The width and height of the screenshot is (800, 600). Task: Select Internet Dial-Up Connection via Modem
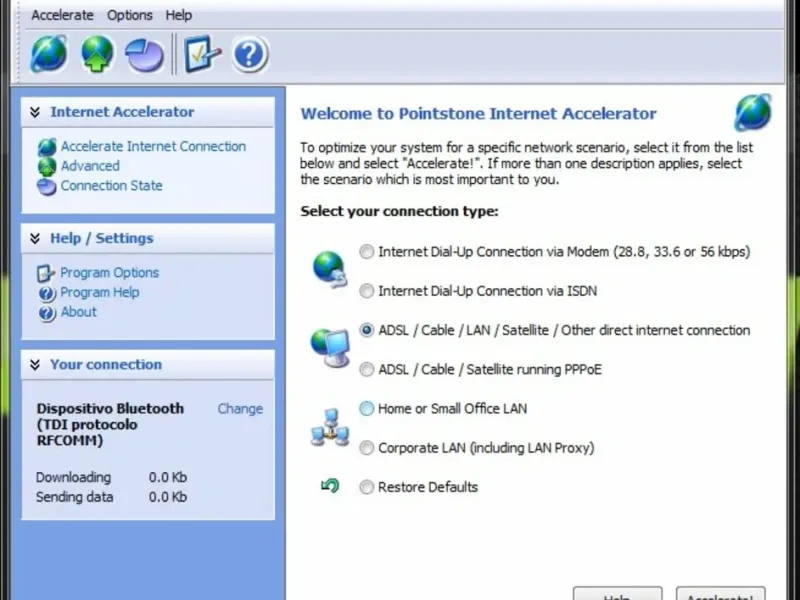click(x=366, y=252)
